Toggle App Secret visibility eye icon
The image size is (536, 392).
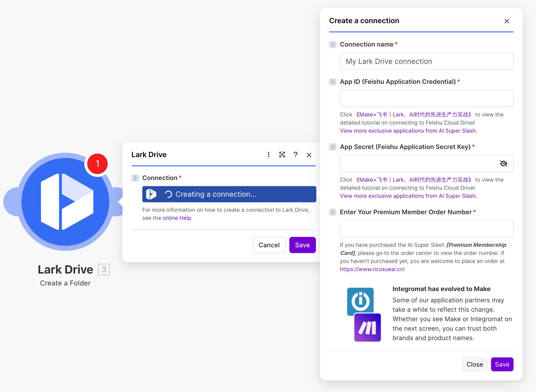(503, 163)
